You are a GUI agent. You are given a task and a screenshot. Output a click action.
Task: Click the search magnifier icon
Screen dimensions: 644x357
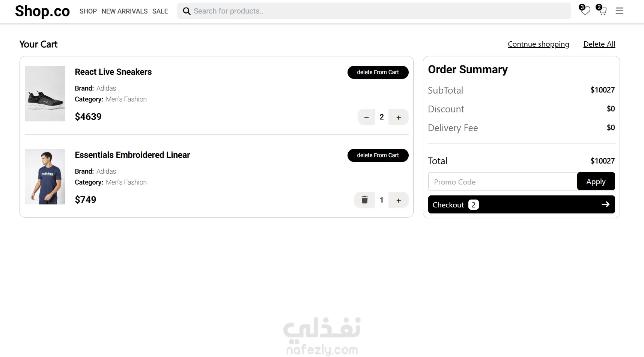[x=187, y=11]
